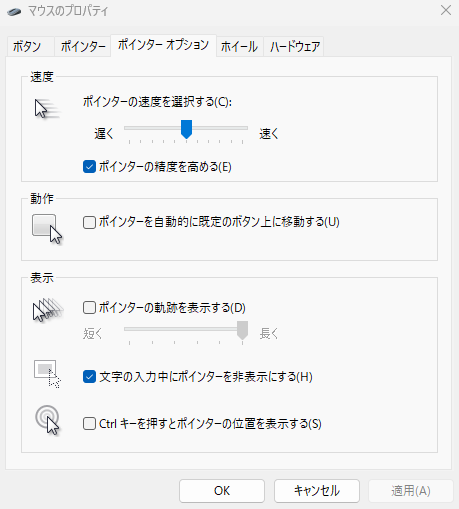Click the OK button

222,491
